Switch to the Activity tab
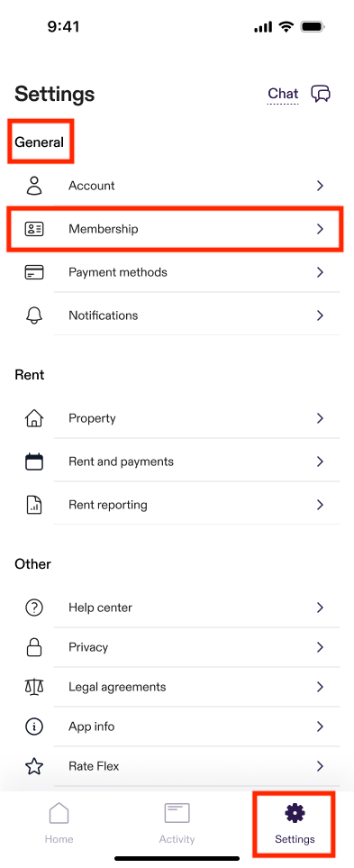 [x=177, y=823]
